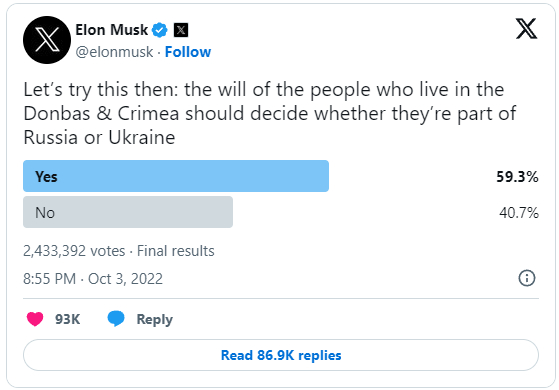Open Elon Musk display name
This screenshot has width=559, height=390.
111,30
